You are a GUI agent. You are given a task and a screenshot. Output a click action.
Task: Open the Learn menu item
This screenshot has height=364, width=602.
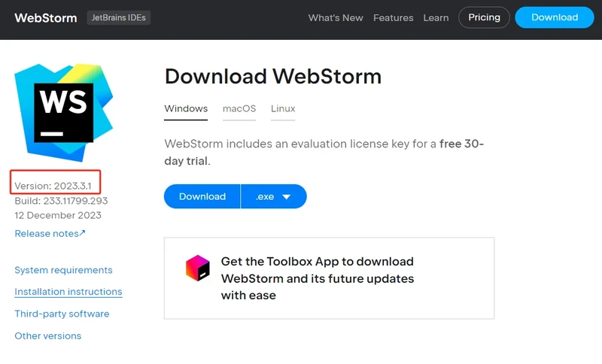pyautogui.click(x=436, y=17)
